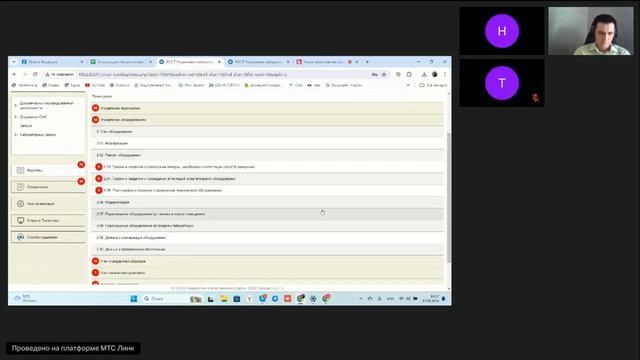Expand the Управление персоналом journal group
640x360 pixels.
point(267,108)
